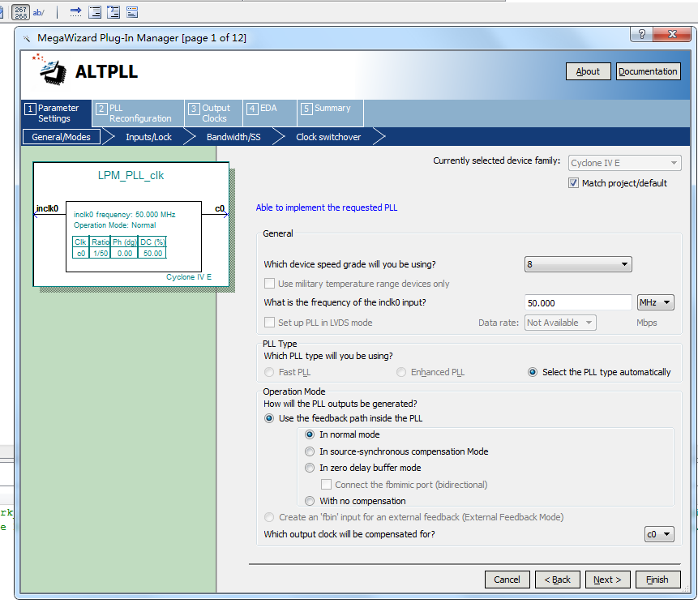
Task: Choose Select the PLL type automatically
Action: coord(533,372)
